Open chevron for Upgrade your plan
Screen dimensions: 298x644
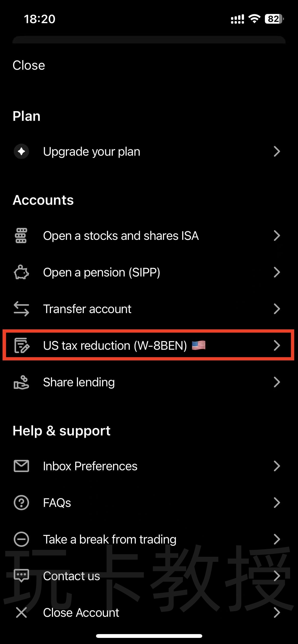tap(277, 151)
